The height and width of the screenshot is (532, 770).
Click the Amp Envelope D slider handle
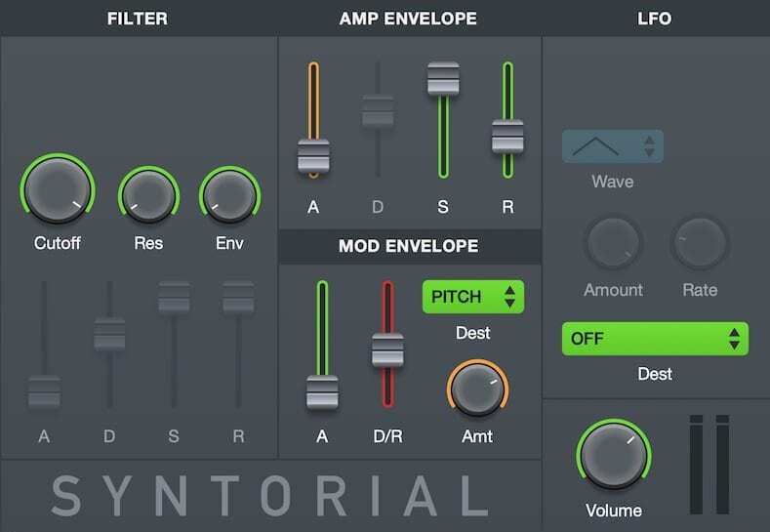[378, 111]
